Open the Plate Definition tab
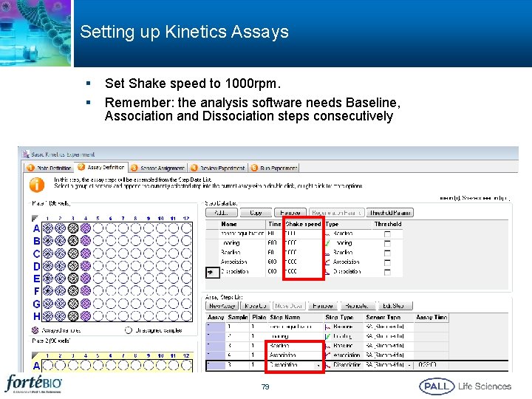 click(50, 168)
